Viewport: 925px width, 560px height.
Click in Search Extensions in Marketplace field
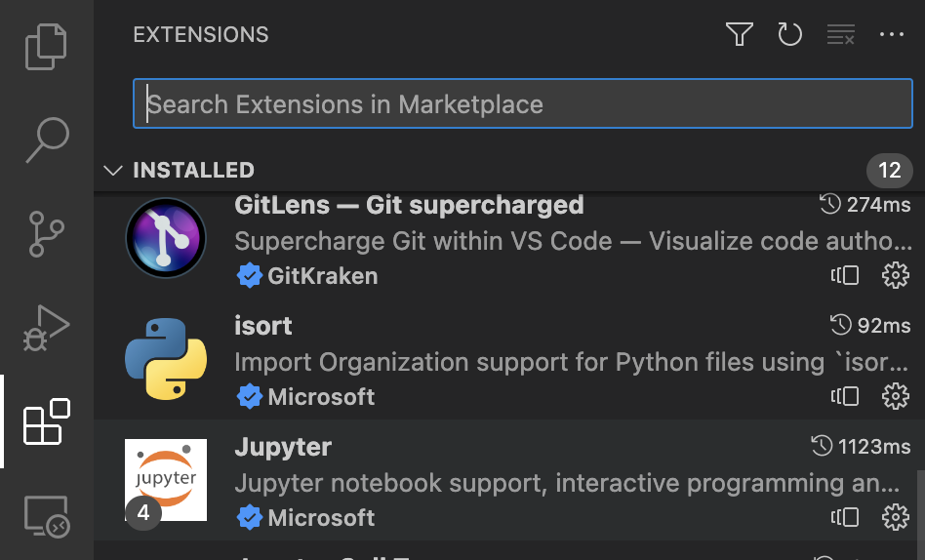(522, 104)
